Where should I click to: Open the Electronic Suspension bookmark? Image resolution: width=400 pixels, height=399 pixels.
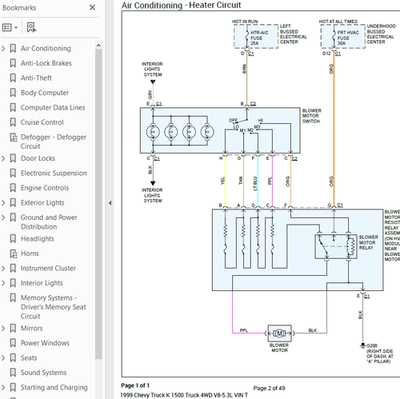pyautogui.click(x=54, y=173)
